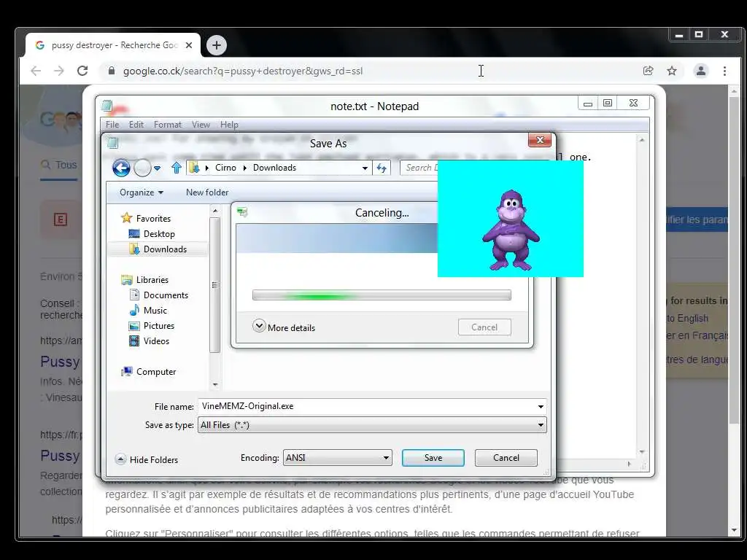The image size is (747, 560).
Task: Click the Save button
Action: pos(433,458)
